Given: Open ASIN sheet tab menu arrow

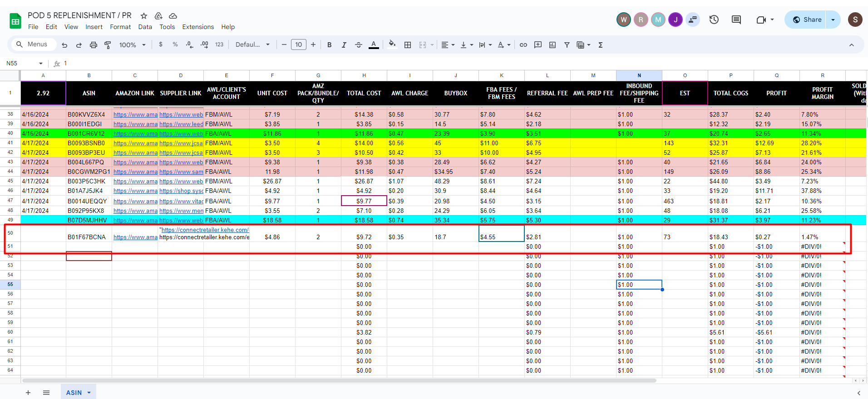Looking at the screenshot, I should 89,393.
